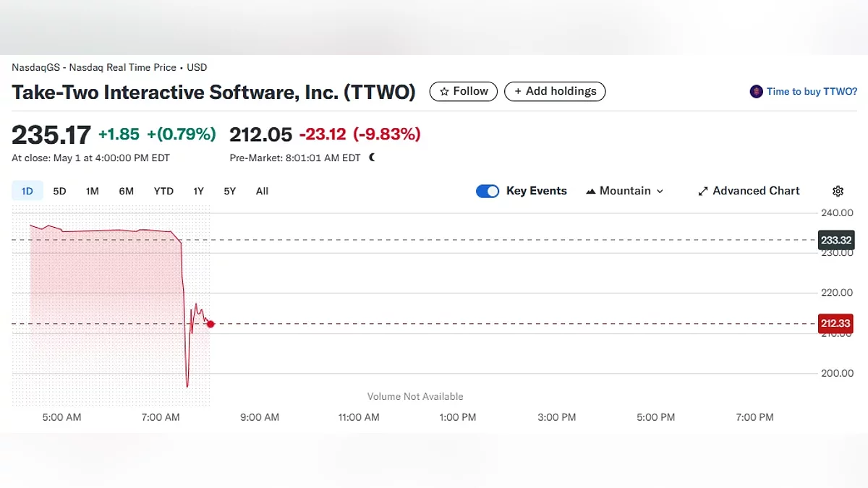868x488 pixels.
Task: Click the Time to buy TTWO icon
Action: 756,92
